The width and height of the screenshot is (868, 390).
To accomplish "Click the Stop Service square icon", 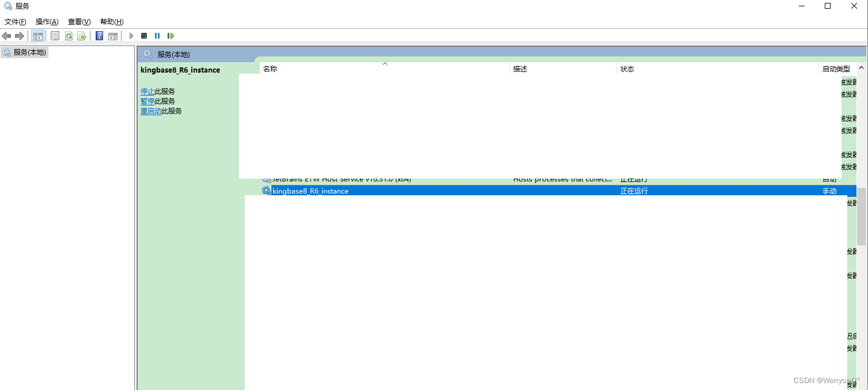I will coord(144,36).
